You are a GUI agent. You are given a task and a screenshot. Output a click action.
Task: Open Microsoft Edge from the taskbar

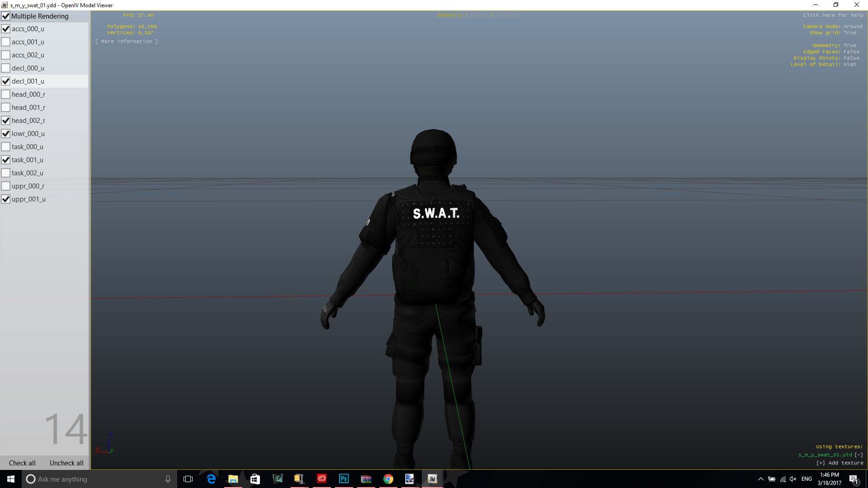pyautogui.click(x=211, y=479)
